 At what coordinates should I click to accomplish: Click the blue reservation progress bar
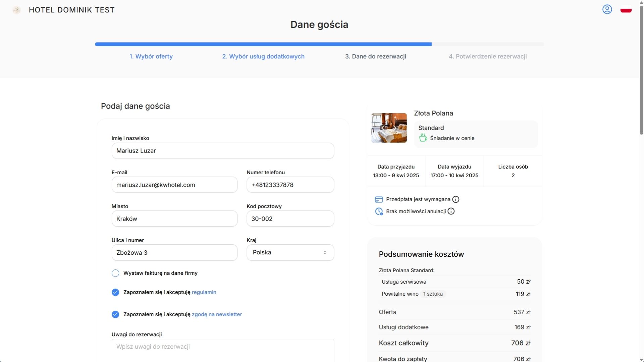pos(263,44)
